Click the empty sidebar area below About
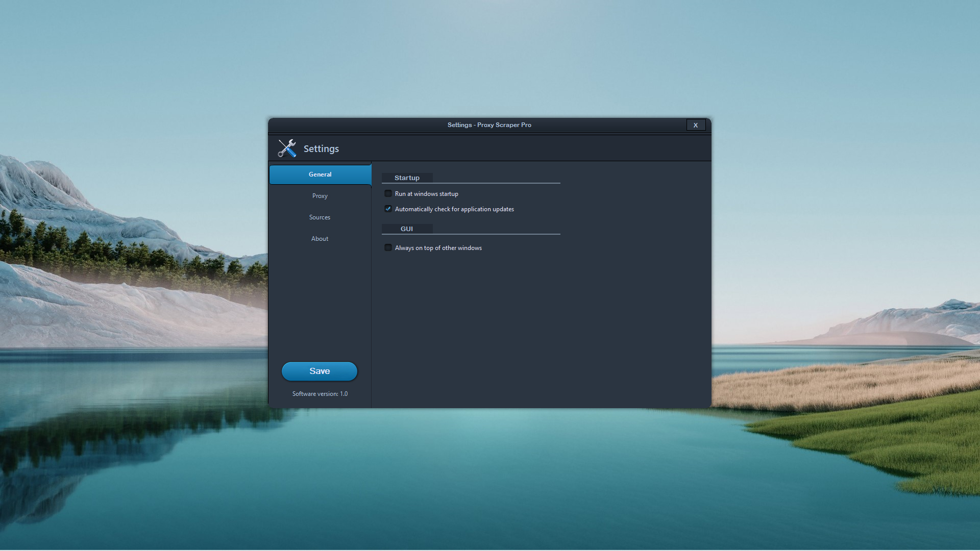 (x=320, y=301)
